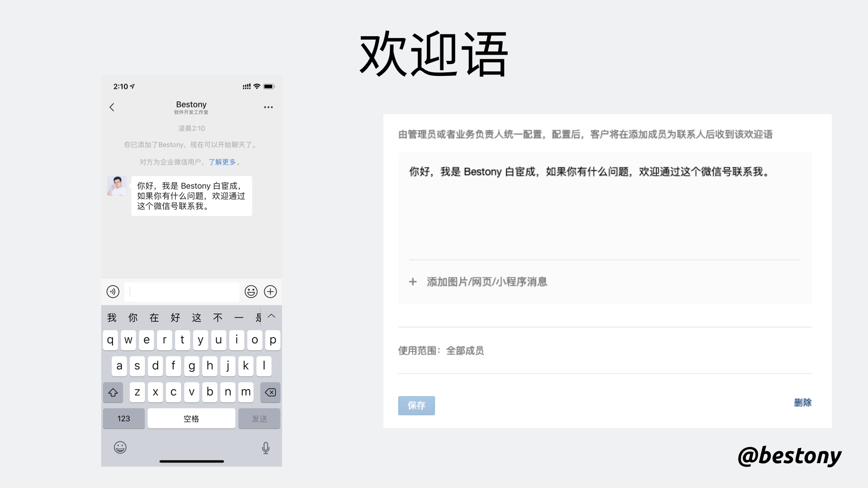Toggle the shift key on keyboard
The image size is (868, 488).
coord(113,392)
